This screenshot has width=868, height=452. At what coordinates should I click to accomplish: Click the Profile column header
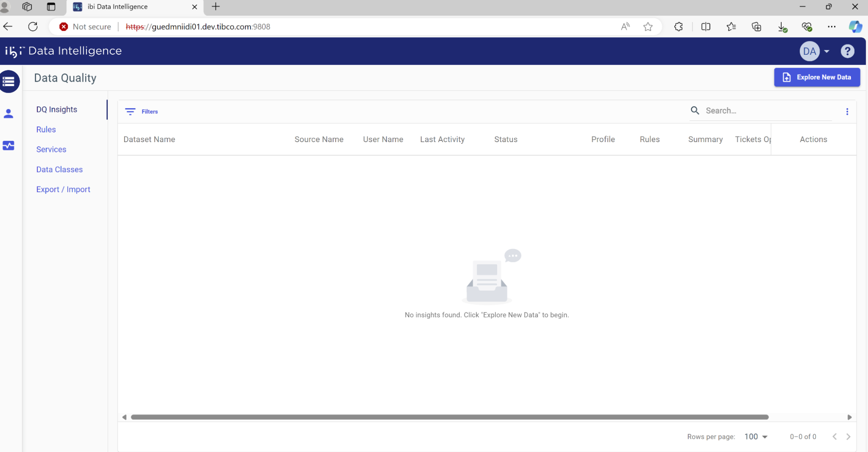coord(603,140)
